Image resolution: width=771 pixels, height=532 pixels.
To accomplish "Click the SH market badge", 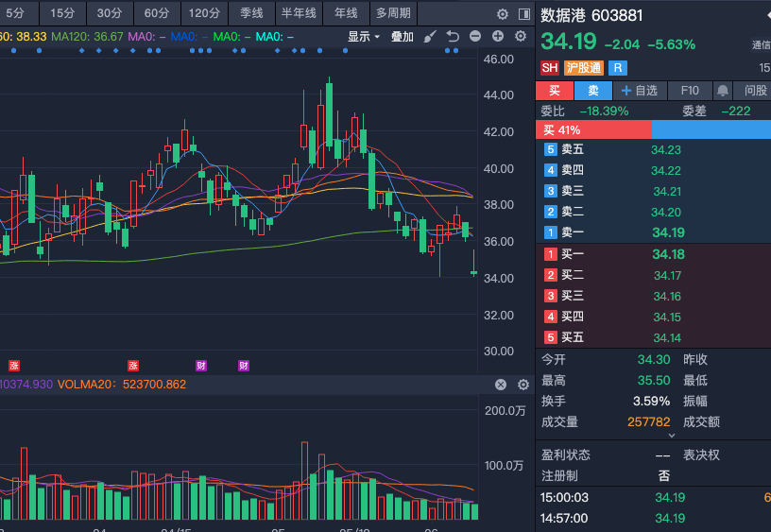I will (549, 68).
